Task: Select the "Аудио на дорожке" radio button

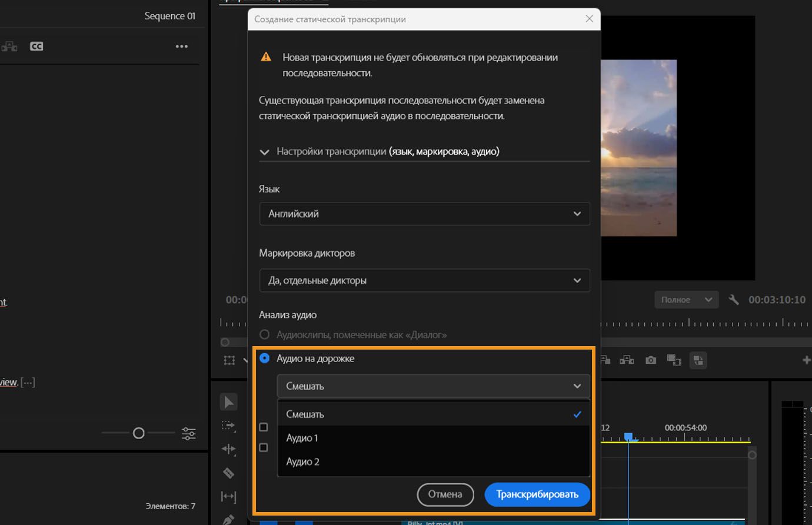Action: coord(265,358)
